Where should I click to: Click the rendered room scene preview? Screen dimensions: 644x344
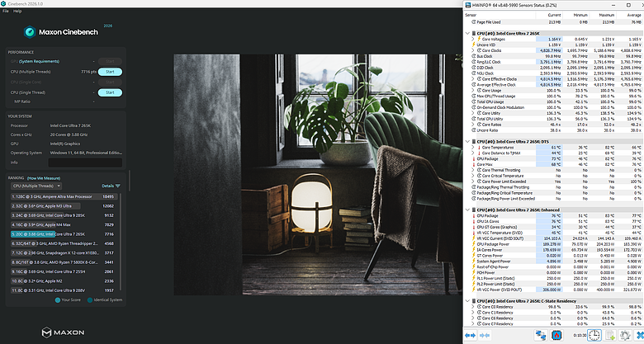318,174
